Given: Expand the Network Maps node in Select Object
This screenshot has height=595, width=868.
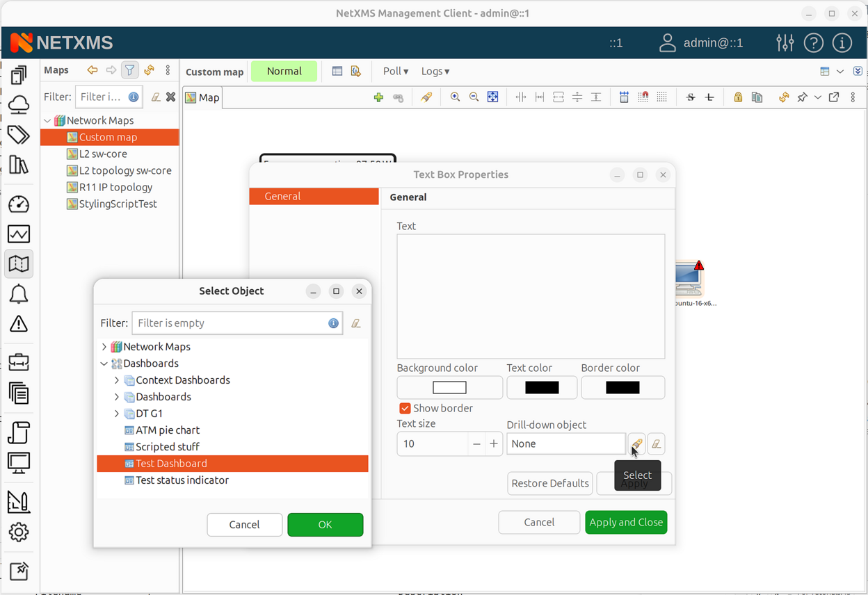Looking at the screenshot, I should [x=104, y=347].
